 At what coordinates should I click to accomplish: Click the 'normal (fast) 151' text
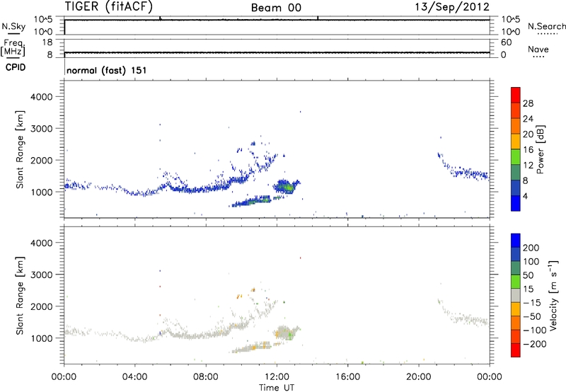[107, 70]
